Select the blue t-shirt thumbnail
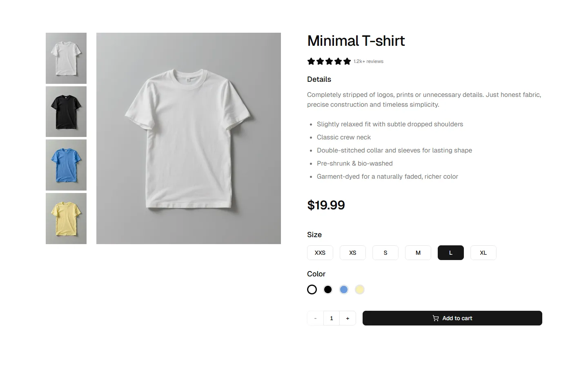This screenshot has width=588, height=368. [66, 165]
